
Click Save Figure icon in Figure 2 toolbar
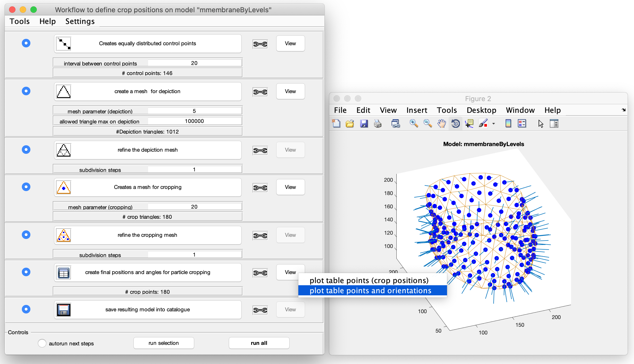point(364,123)
